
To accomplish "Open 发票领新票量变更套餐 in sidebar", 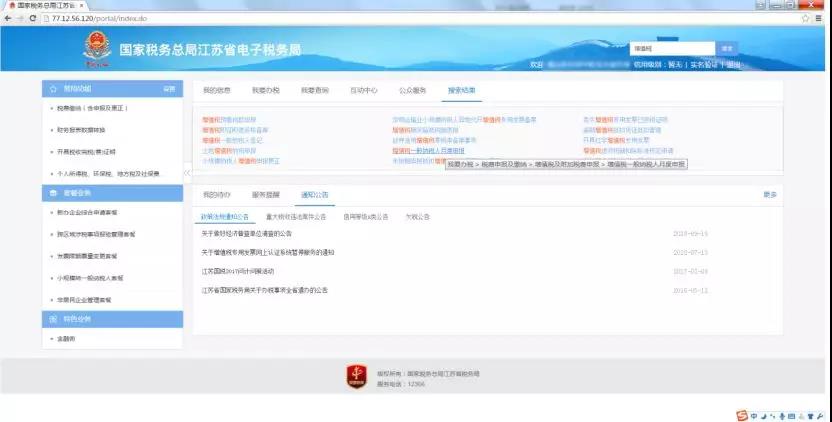I will 87,256.
